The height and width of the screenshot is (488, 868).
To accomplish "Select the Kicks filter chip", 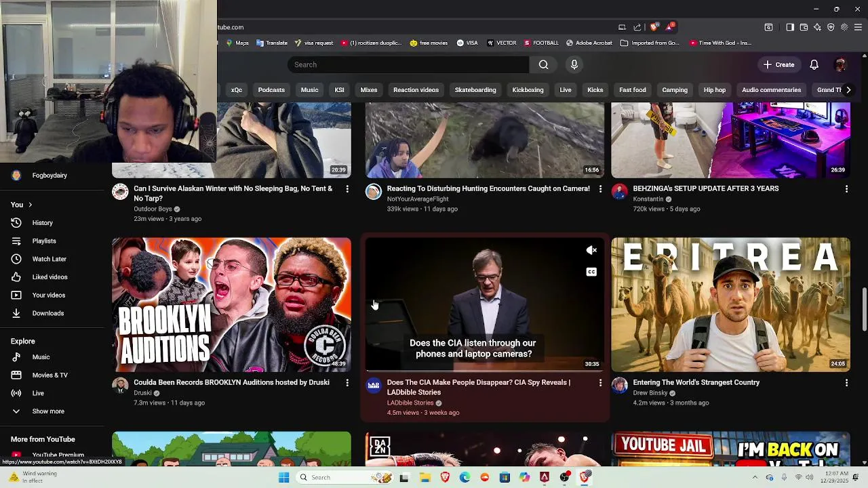I will point(595,90).
